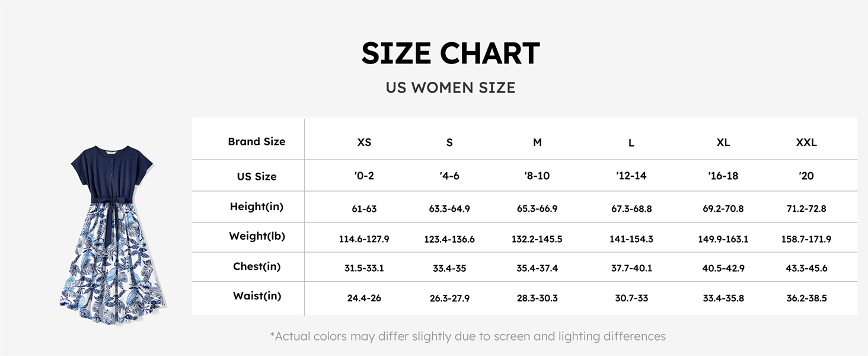This screenshot has height=356, width=868.
Task: Click the actual colors disclaimer note
Action: [468, 336]
